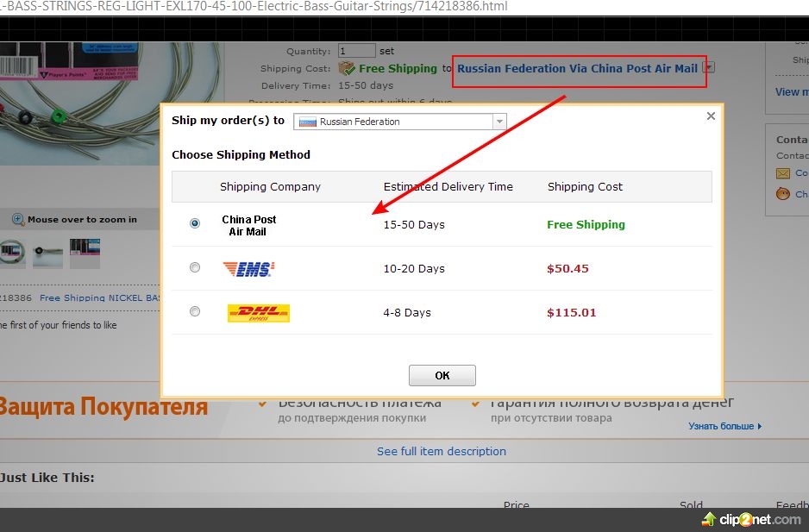This screenshot has height=532, width=809.
Task: Select EMS shipping radio button
Action: (x=195, y=267)
